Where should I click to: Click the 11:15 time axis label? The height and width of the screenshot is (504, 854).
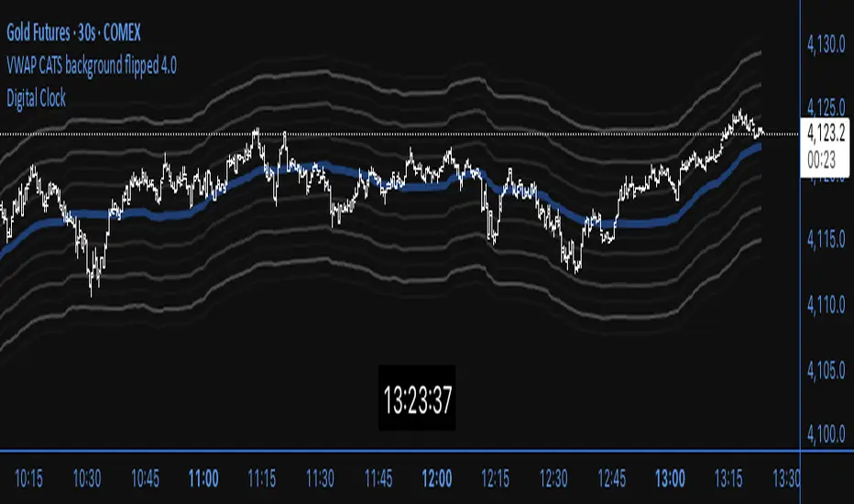[x=261, y=479]
